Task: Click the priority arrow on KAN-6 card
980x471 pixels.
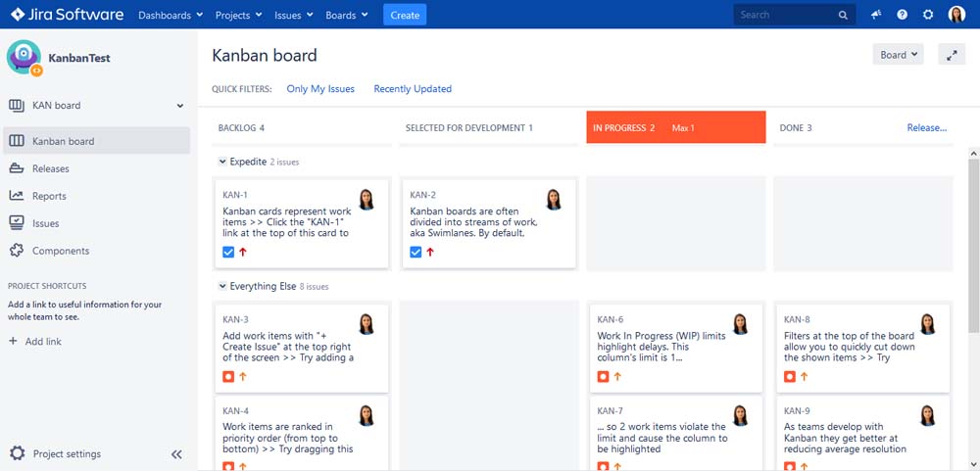Action: (617, 377)
